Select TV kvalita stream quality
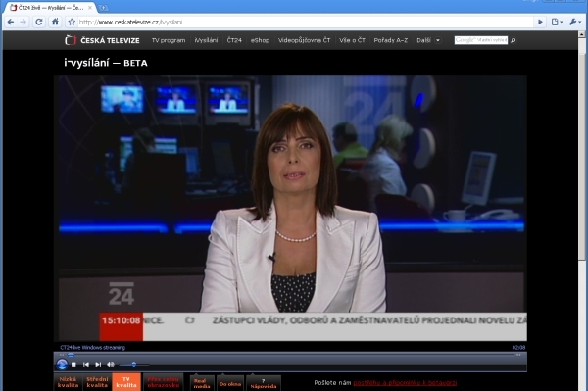The image size is (588, 391). [126, 382]
